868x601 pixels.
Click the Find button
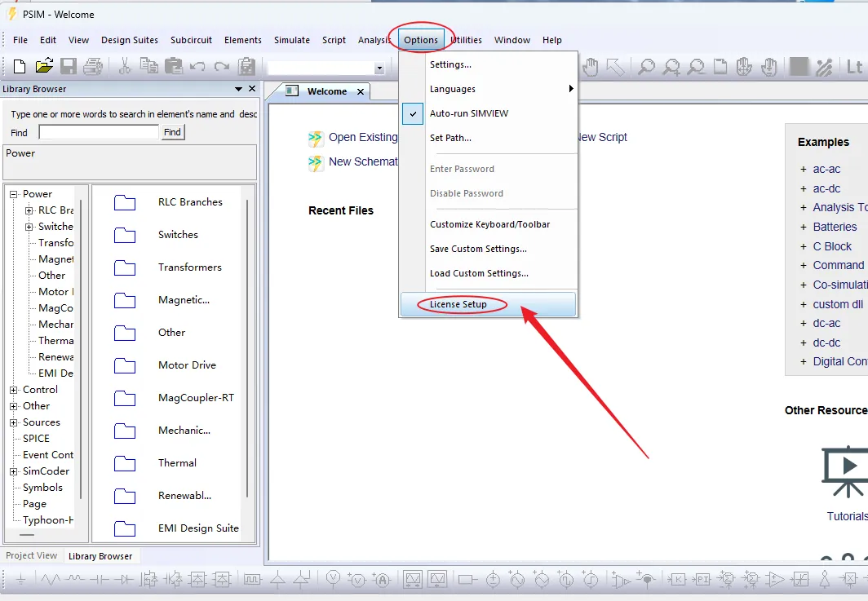pos(172,132)
